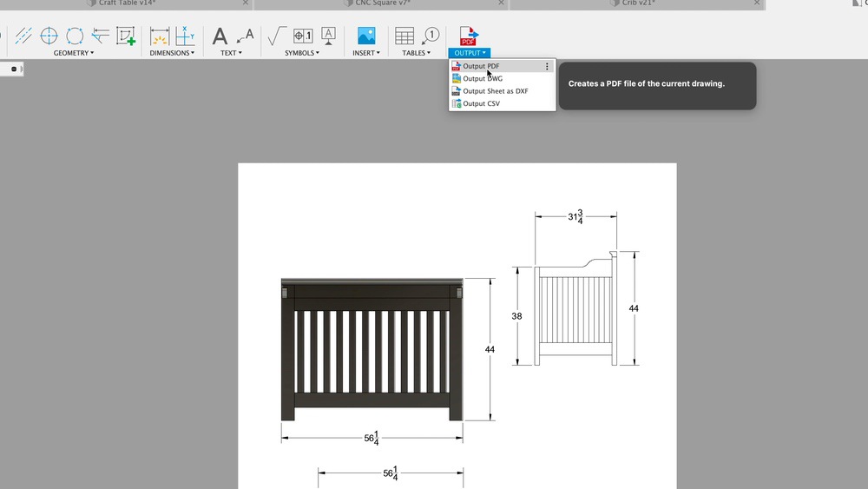This screenshot has height=489, width=868.
Task: Open the INSERT dropdown
Action: (366, 53)
